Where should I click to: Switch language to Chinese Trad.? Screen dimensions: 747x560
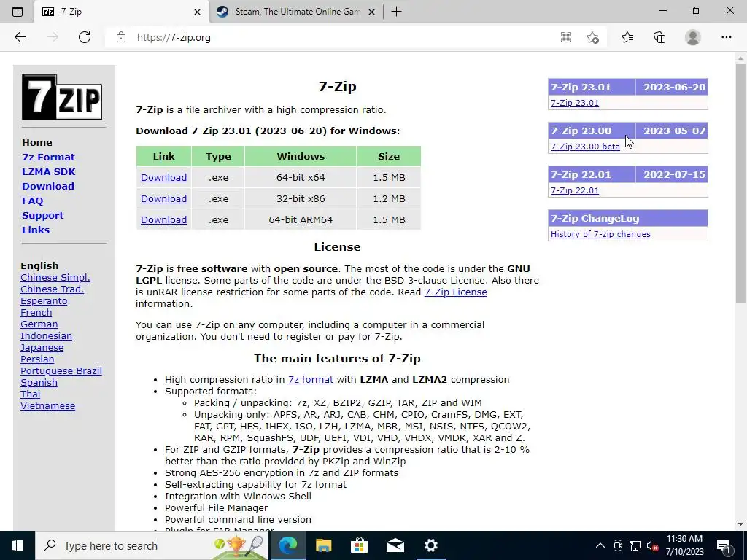coord(52,289)
